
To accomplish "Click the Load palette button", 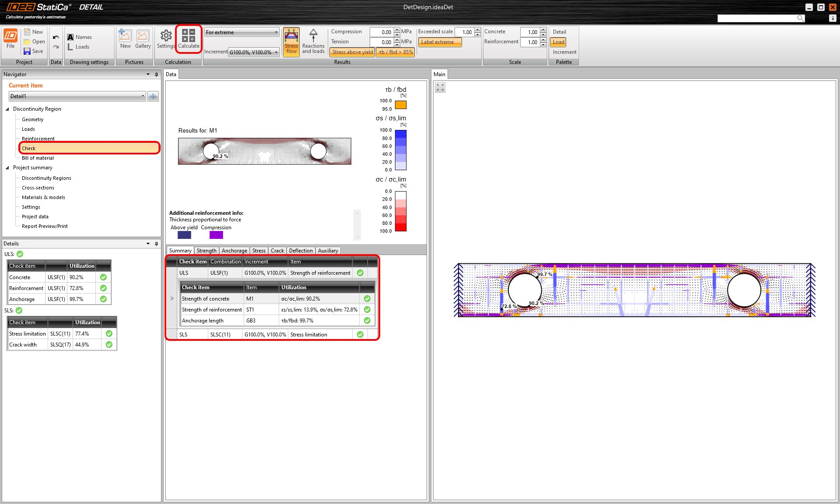I will [x=558, y=42].
